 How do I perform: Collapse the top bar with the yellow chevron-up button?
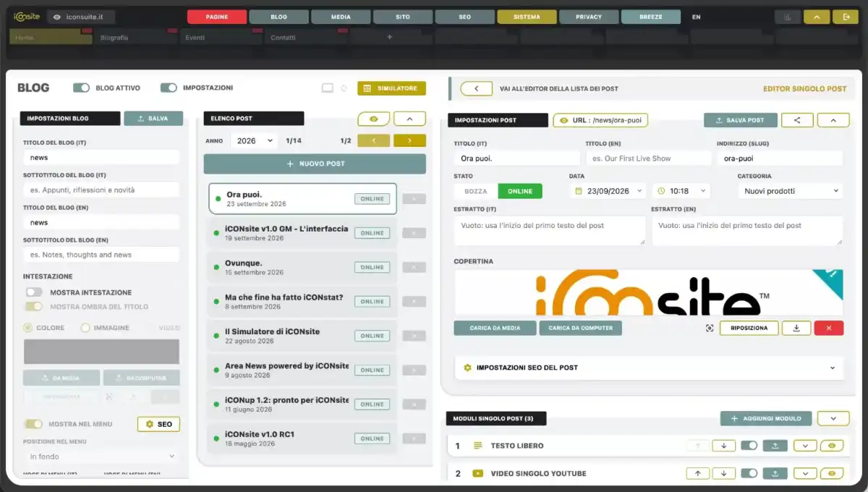[x=817, y=17]
